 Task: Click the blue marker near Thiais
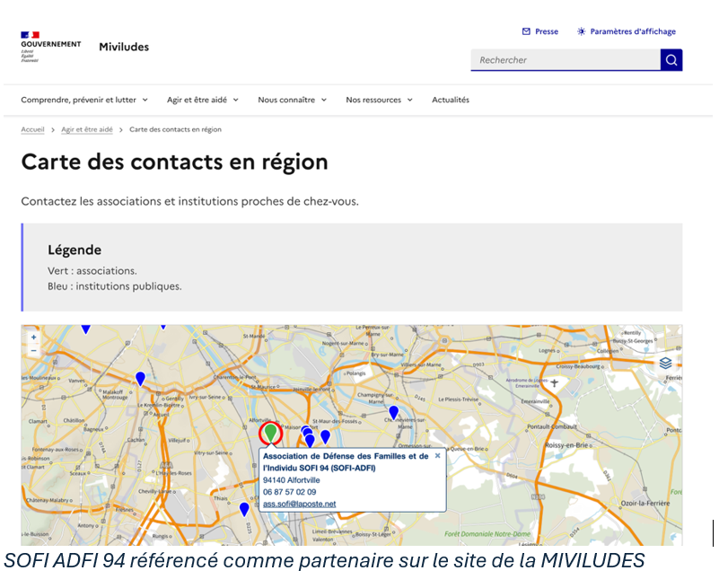click(x=244, y=509)
